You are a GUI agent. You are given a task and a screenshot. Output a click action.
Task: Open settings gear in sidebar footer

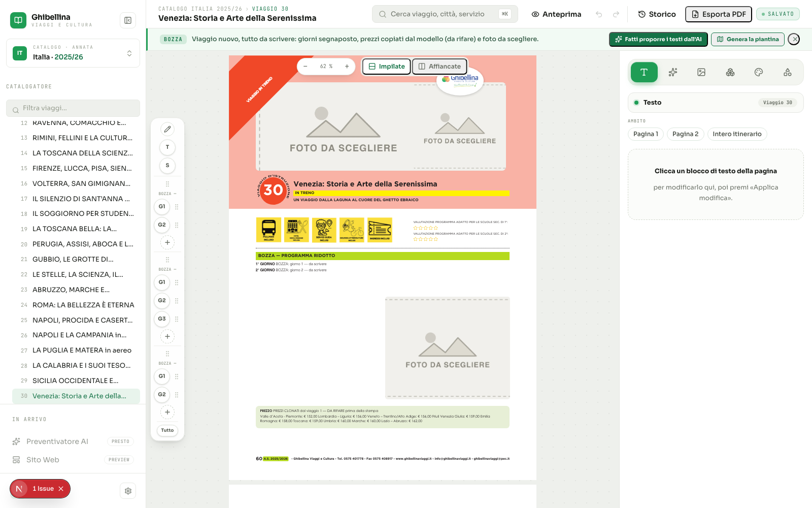click(x=128, y=491)
